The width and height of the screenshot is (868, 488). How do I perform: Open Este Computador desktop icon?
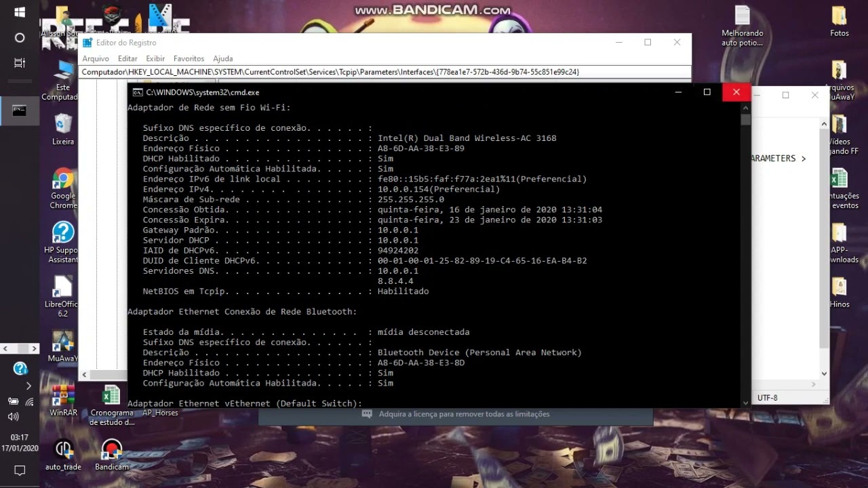click(x=63, y=80)
